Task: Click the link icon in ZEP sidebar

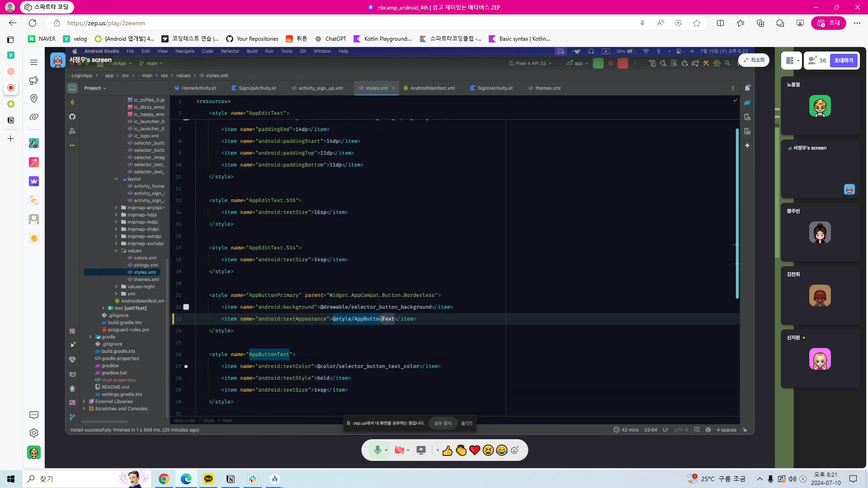Action: pyautogui.click(x=34, y=117)
